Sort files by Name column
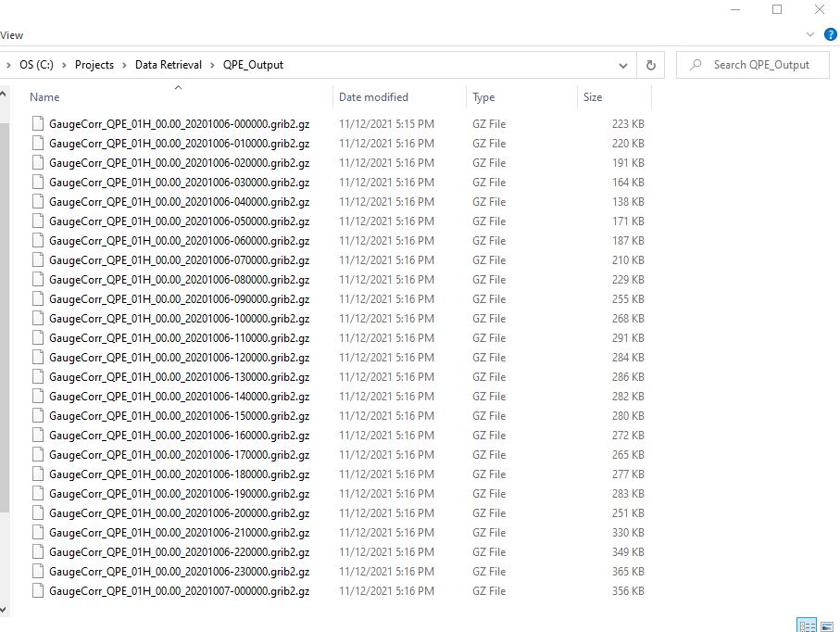Screen dimensions: 840x632 pyautogui.click(x=44, y=97)
